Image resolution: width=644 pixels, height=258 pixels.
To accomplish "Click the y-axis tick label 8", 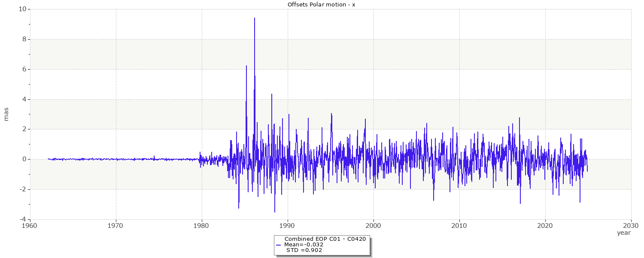I will 24,39.
